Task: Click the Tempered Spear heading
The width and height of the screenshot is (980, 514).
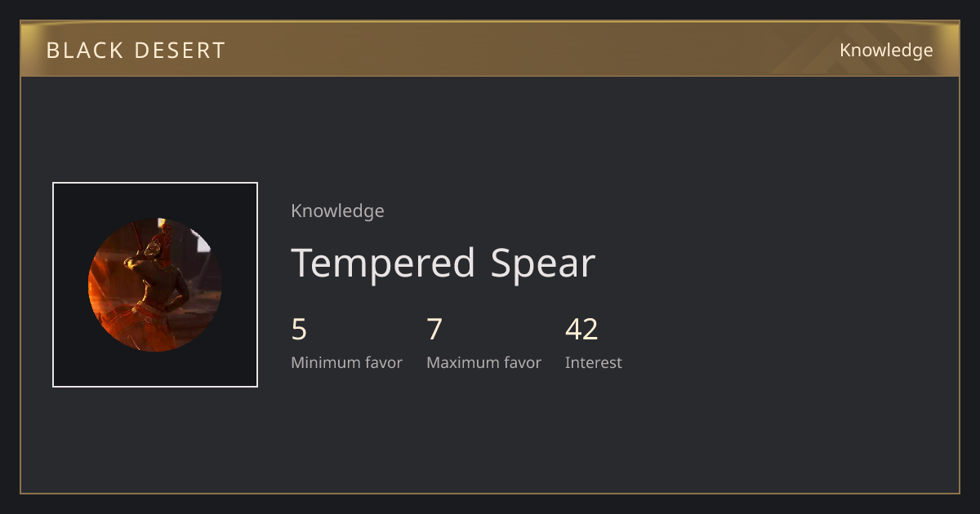Action: [443, 264]
